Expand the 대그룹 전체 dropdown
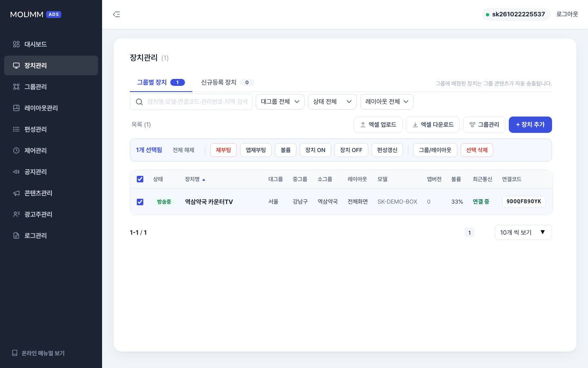The height and width of the screenshot is (368, 588). pos(280,102)
